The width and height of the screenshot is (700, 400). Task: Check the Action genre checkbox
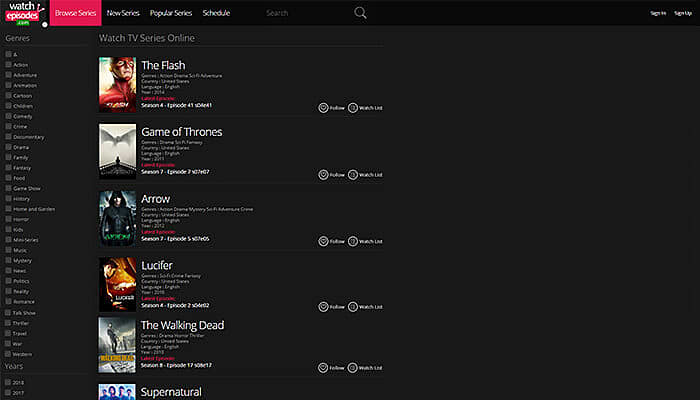click(x=8, y=65)
